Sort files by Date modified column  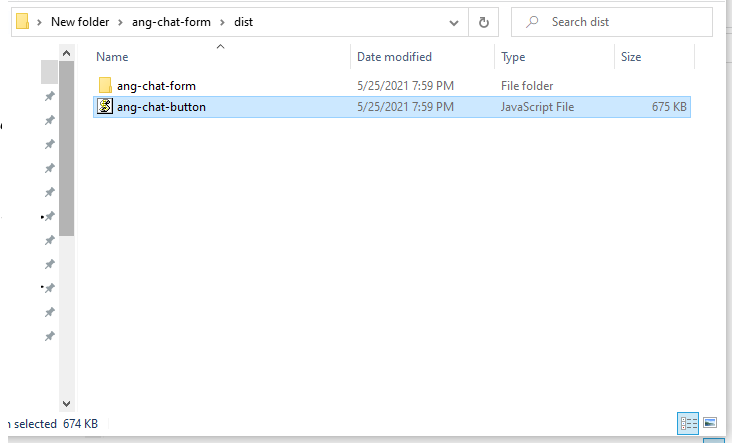tap(394, 57)
